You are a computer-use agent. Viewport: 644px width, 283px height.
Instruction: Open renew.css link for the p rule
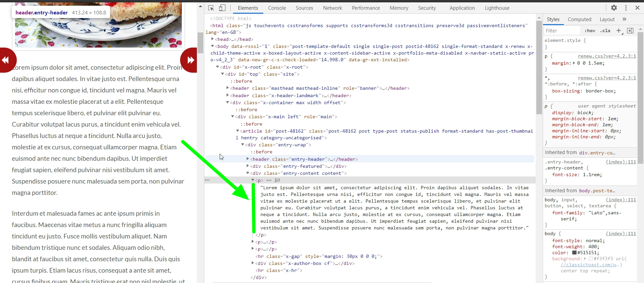[x=607, y=56]
